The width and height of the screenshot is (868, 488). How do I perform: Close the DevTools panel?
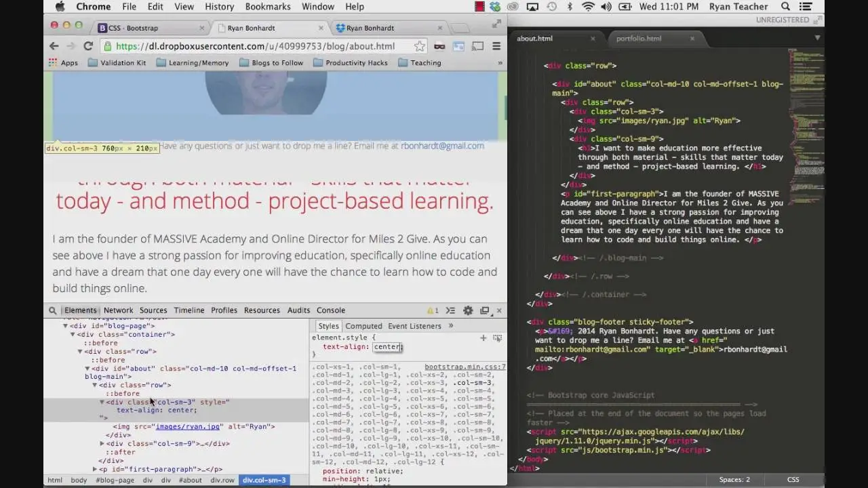pyautogui.click(x=499, y=310)
